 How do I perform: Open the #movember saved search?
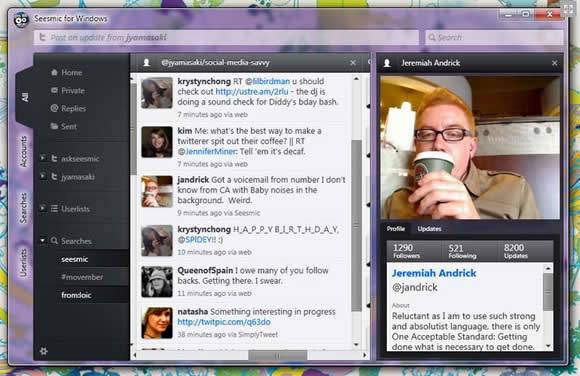[x=82, y=277]
